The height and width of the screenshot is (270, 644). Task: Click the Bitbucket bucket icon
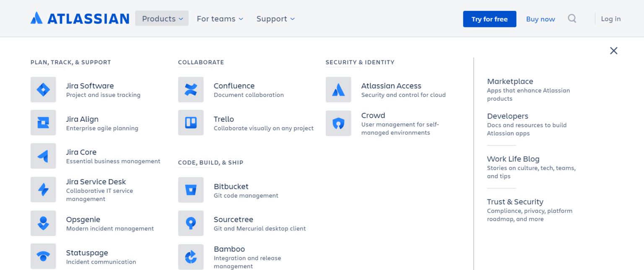point(191,190)
